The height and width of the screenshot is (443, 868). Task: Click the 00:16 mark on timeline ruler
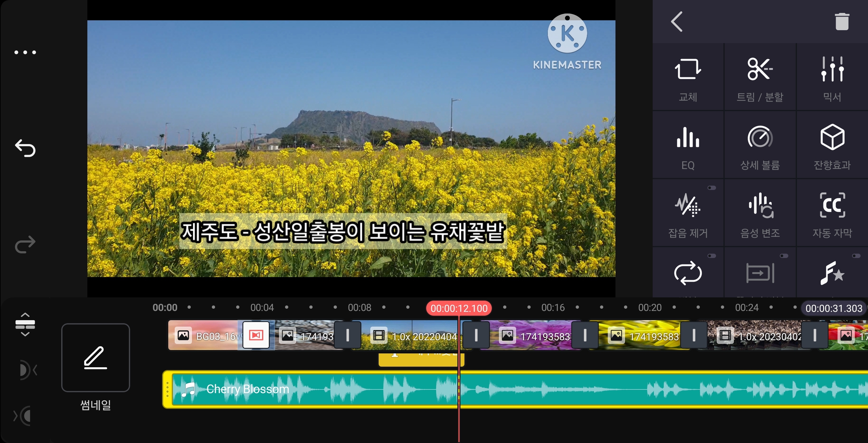click(553, 308)
